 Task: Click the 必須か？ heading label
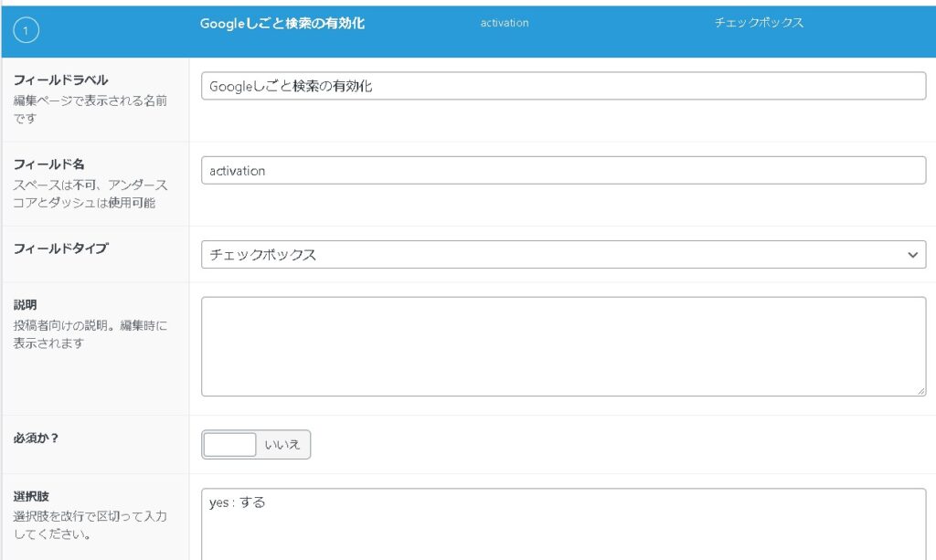[x=37, y=438]
